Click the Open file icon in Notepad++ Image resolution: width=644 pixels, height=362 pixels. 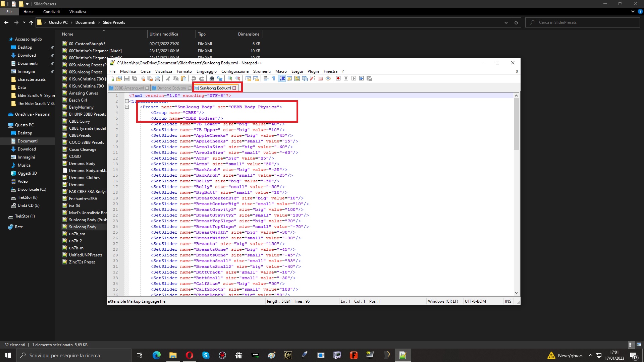click(x=119, y=78)
